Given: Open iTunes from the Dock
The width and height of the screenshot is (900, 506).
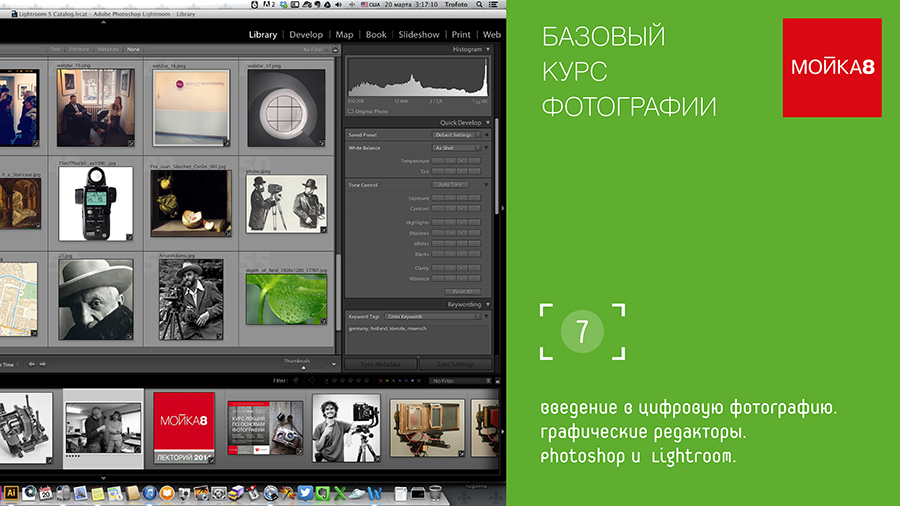Looking at the screenshot, I should coord(149,493).
